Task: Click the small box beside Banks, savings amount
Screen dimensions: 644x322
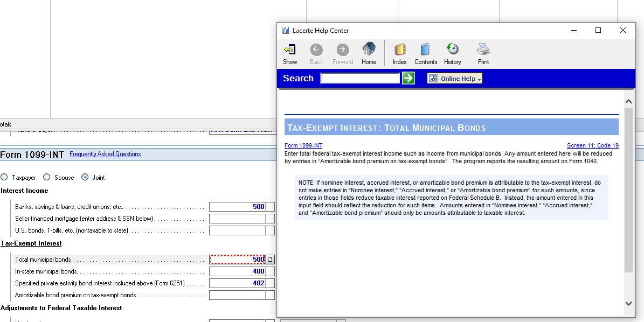Action: point(270,207)
